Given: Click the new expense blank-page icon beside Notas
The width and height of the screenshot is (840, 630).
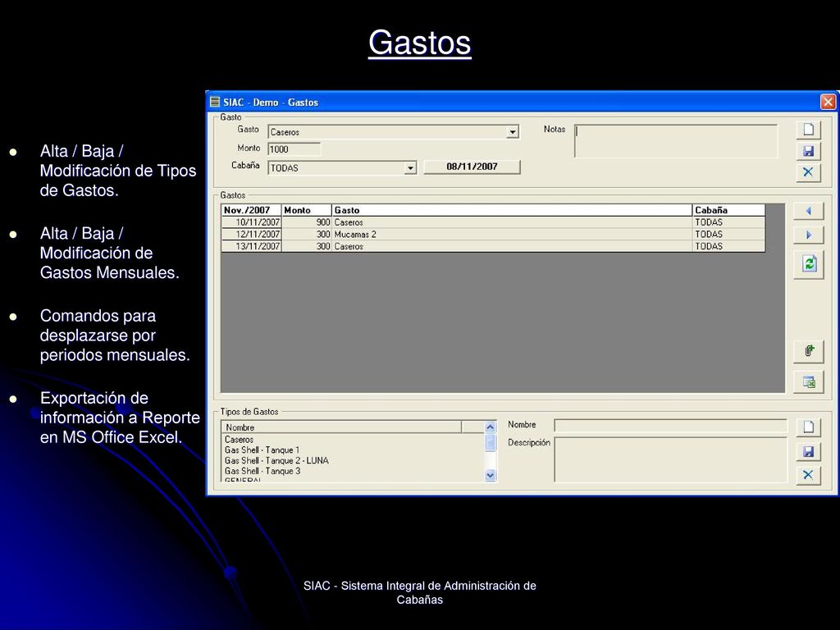Looking at the screenshot, I should (x=808, y=129).
